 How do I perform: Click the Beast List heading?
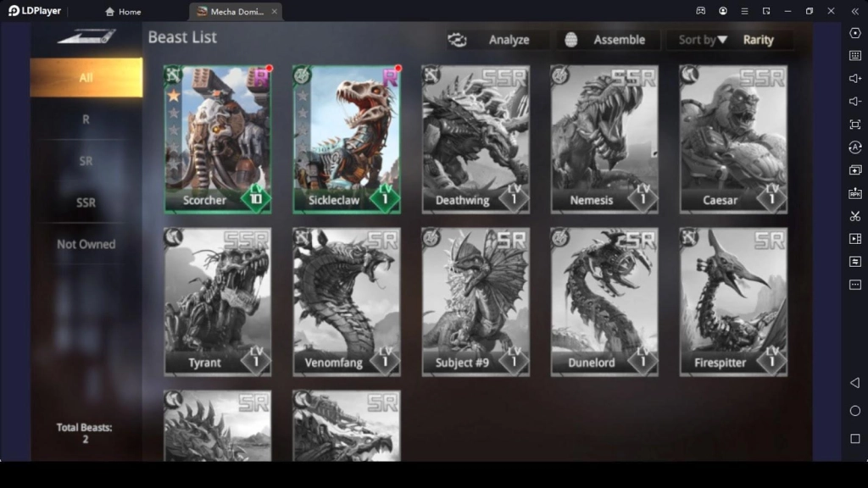[182, 37]
